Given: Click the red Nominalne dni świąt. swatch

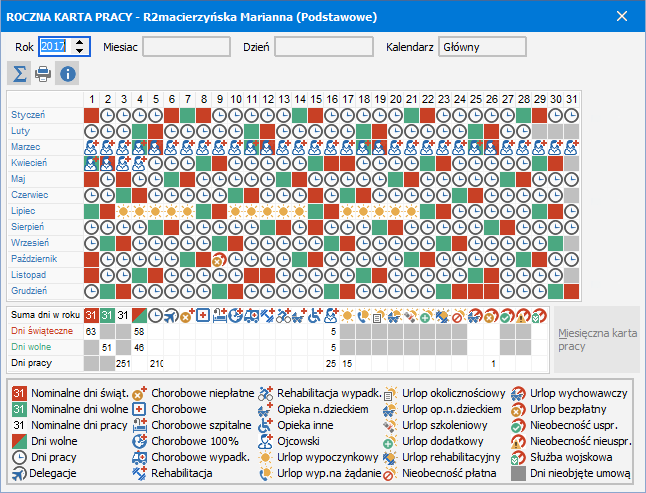Looking at the screenshot, I should (x=19, y=393).
